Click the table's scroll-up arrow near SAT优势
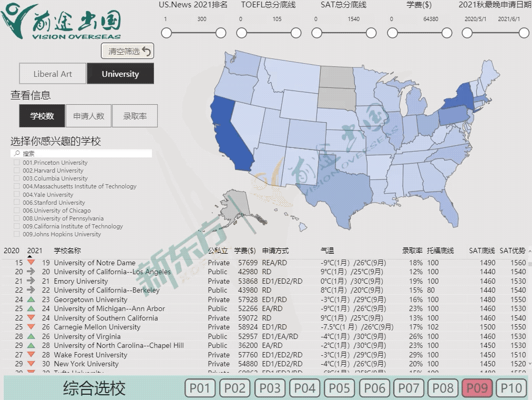Image resolution: width=532 pixels, height=400 pixels. point(529,251)
